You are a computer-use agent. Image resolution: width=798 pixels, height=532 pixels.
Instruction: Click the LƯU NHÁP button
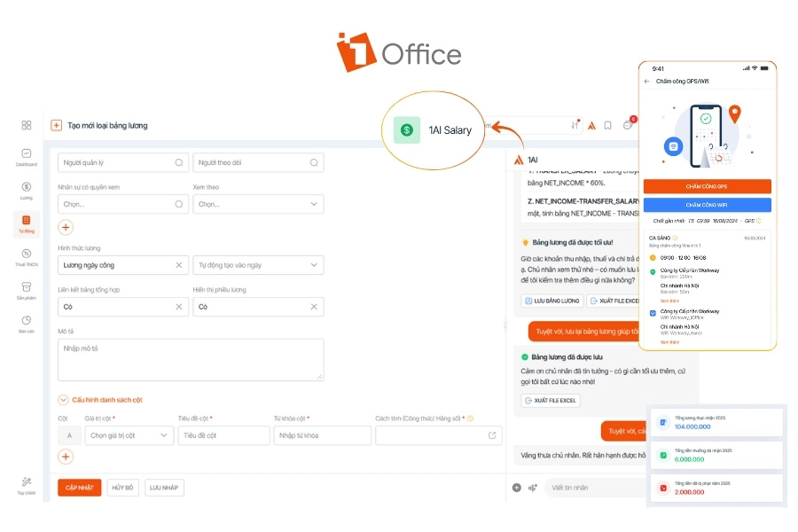tap(164, 487)
